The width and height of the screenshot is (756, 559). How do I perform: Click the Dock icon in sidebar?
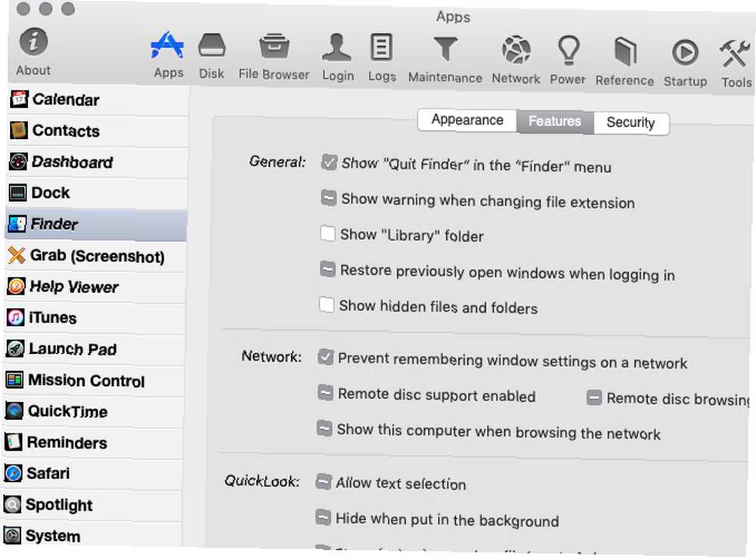pos(18,193)
